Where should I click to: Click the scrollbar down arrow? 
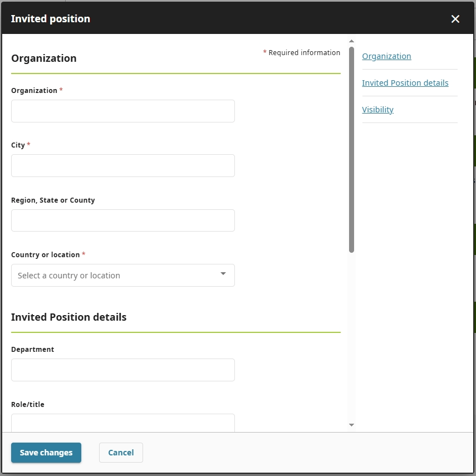[351, 425]
